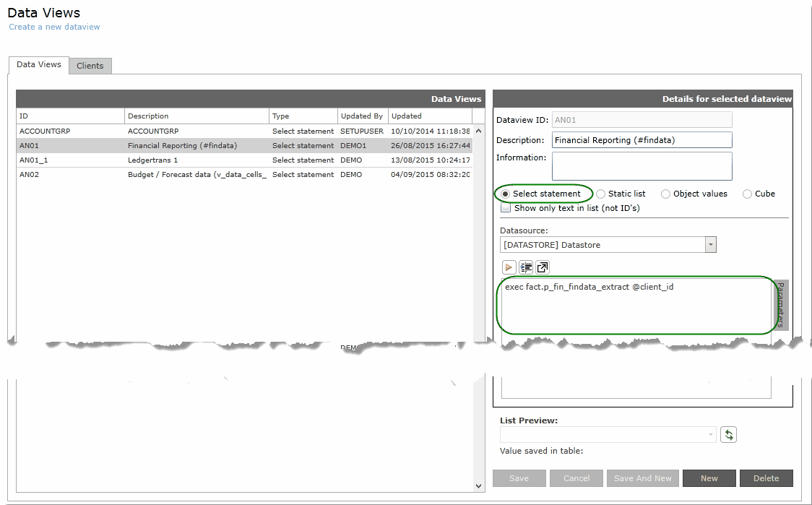Sort the list by Updated By column
Image resolution: width=812 pixels, height=505 pixels.
click(x=362, y=116)
